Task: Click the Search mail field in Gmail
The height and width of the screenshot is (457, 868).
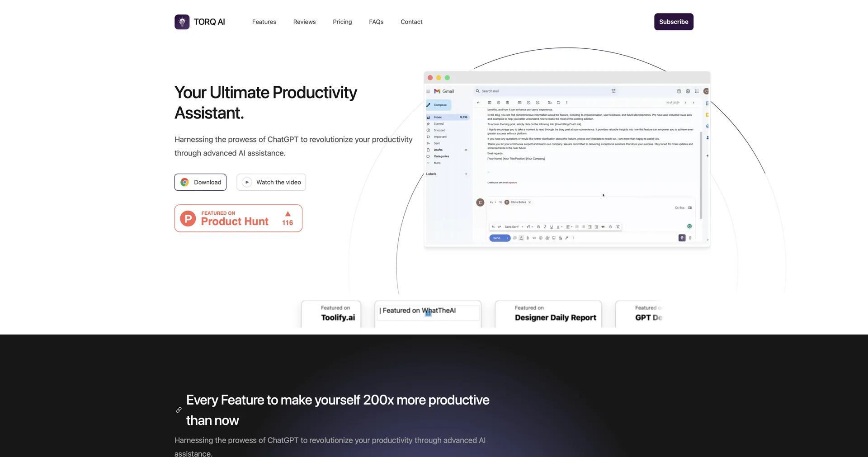Action: [545, 91]
